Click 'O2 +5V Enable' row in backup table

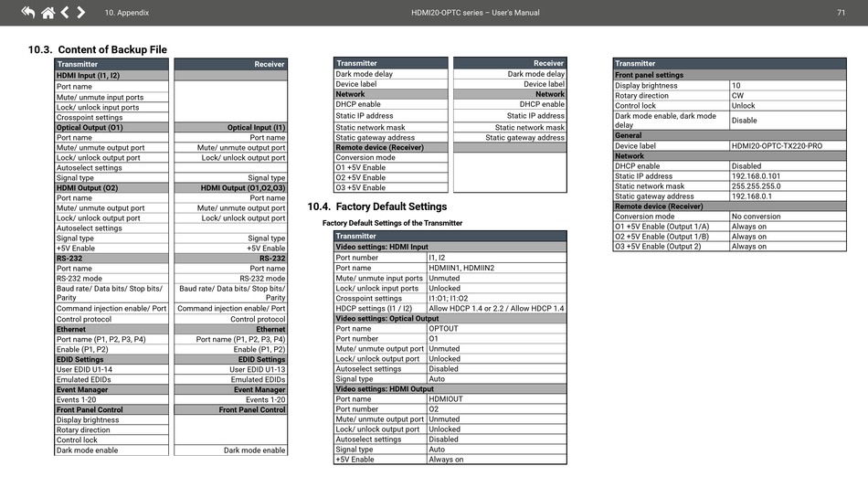(x=391, y=177)
